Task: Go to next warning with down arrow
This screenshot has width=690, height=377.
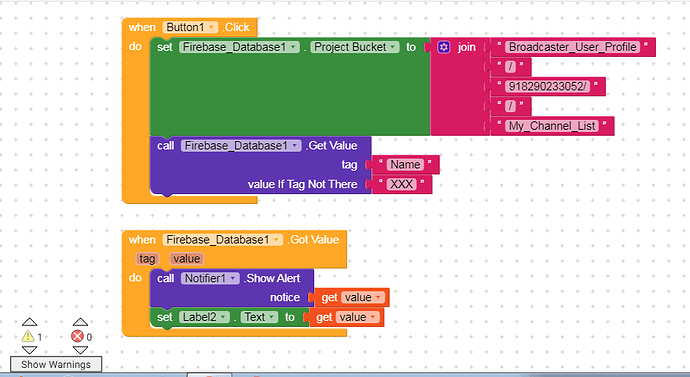Action: tap(29, 350)
